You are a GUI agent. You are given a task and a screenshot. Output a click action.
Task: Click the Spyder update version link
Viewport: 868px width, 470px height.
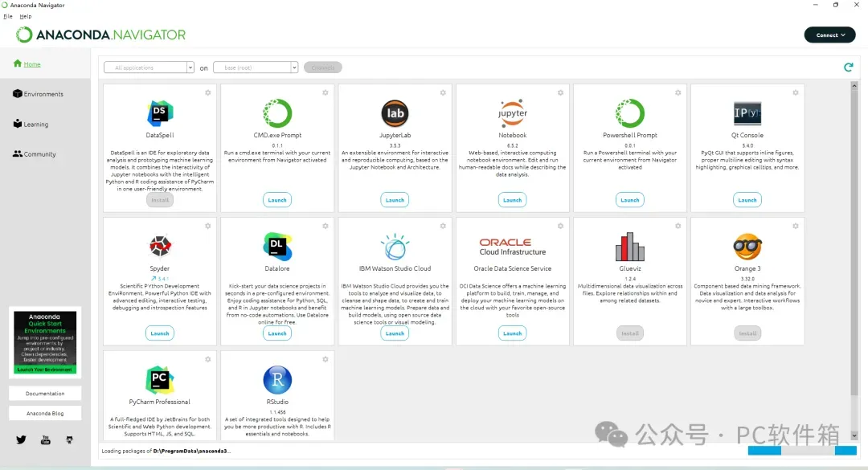[x=160, y=279]
